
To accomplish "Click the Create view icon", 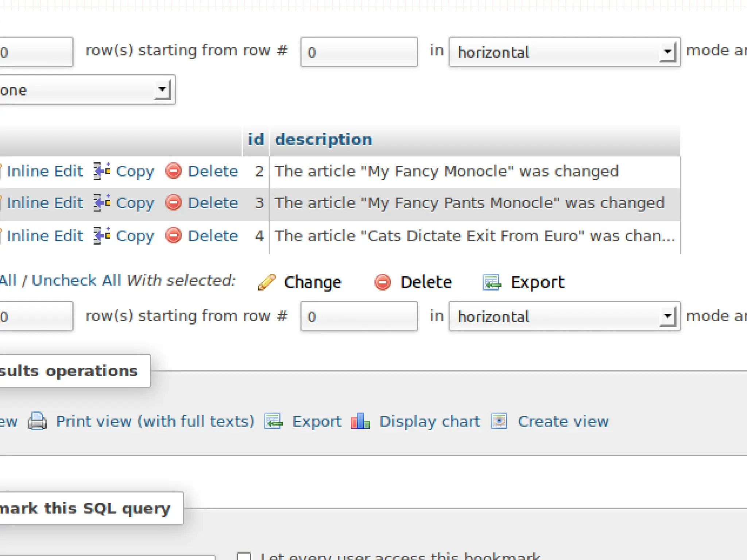I will 499,421.
